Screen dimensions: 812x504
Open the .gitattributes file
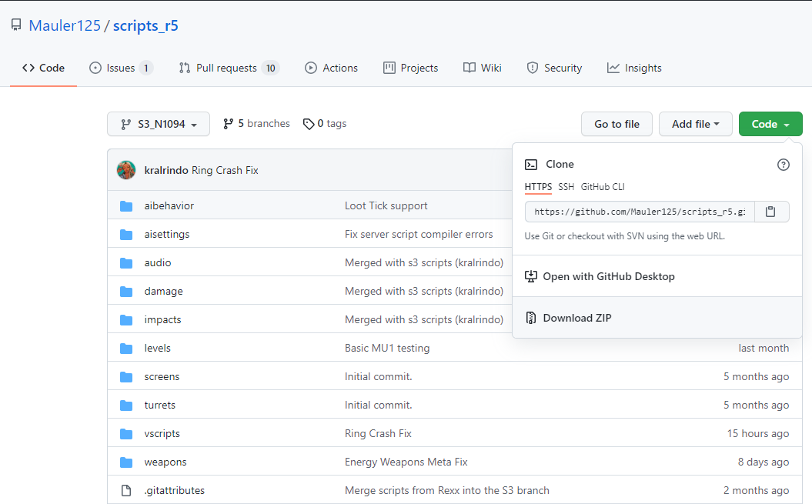pos(174,490)
